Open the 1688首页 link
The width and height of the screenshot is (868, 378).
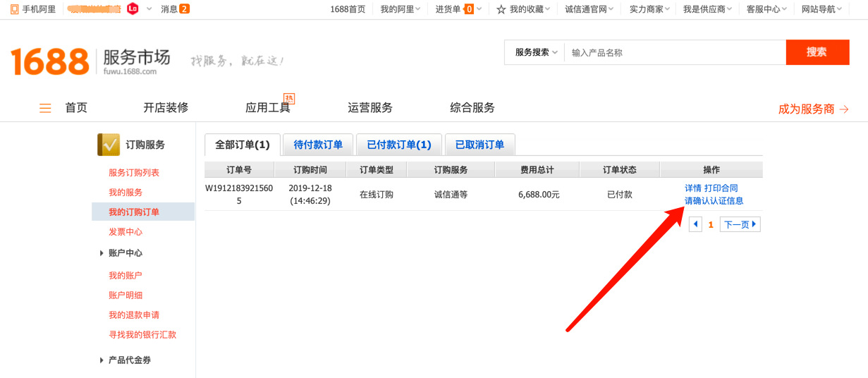click(348, 9)
